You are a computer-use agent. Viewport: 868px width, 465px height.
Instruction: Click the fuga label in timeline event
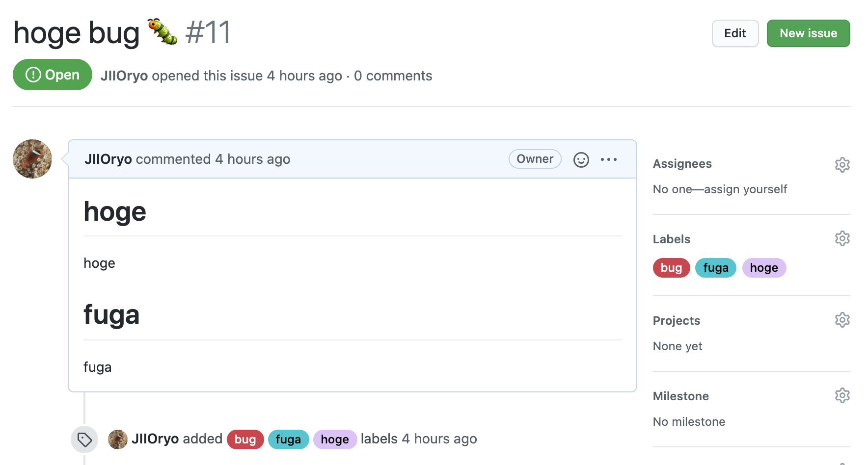coord(288,439)
